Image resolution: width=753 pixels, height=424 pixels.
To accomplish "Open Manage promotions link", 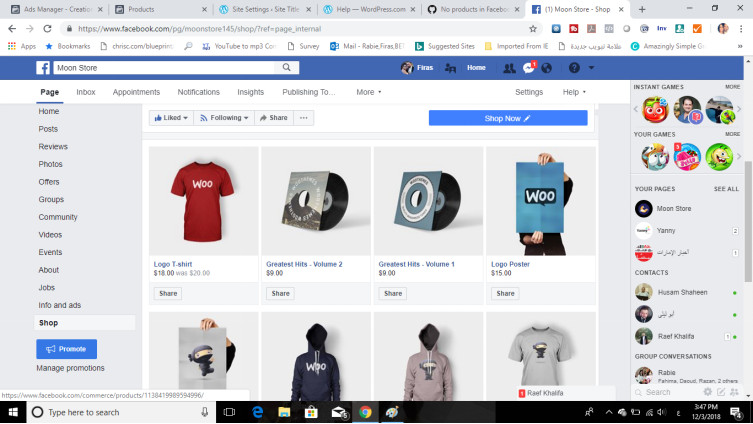I will tap(70, 368).
